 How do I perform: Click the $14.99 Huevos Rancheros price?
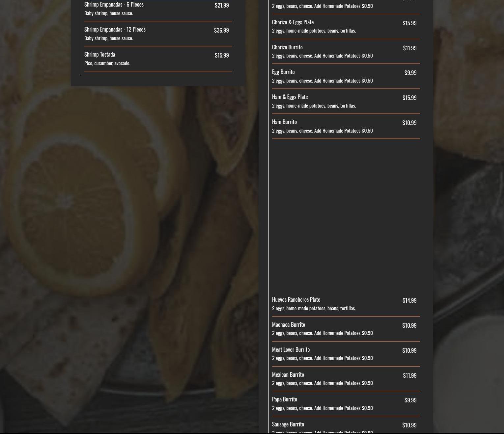tap(409, 300)
